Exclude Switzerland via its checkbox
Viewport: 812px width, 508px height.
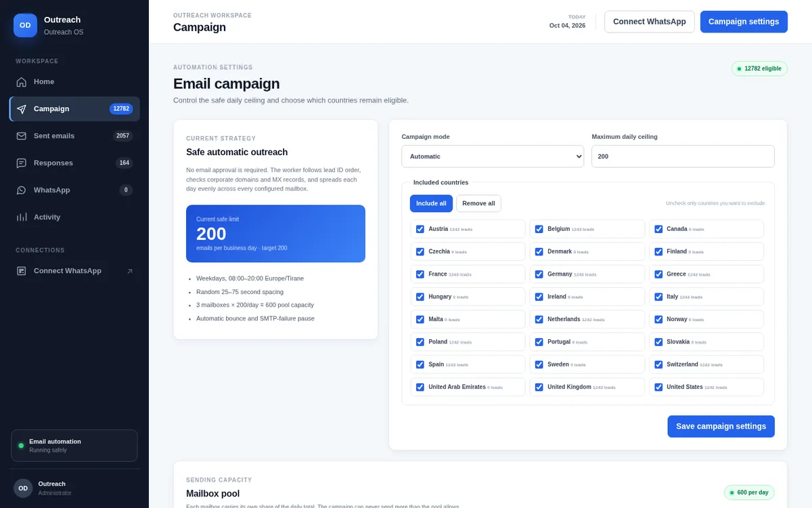tap(658, 364)
